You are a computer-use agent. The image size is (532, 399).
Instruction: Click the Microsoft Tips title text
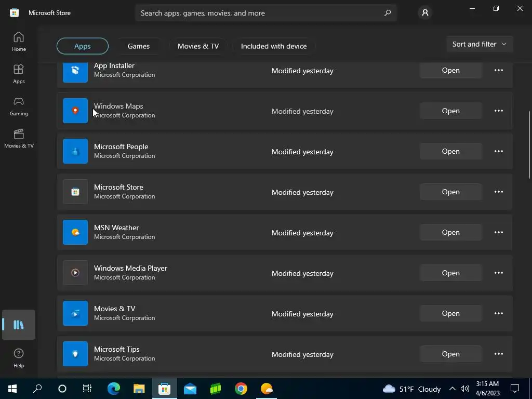tap(117, 349)
